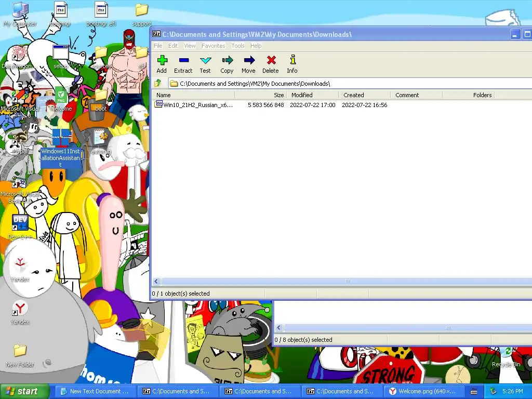This screenshot has width=532, height=399.
Task: Click the front window's horizontal scrollbar thumb
Action: tap(347, 281)
